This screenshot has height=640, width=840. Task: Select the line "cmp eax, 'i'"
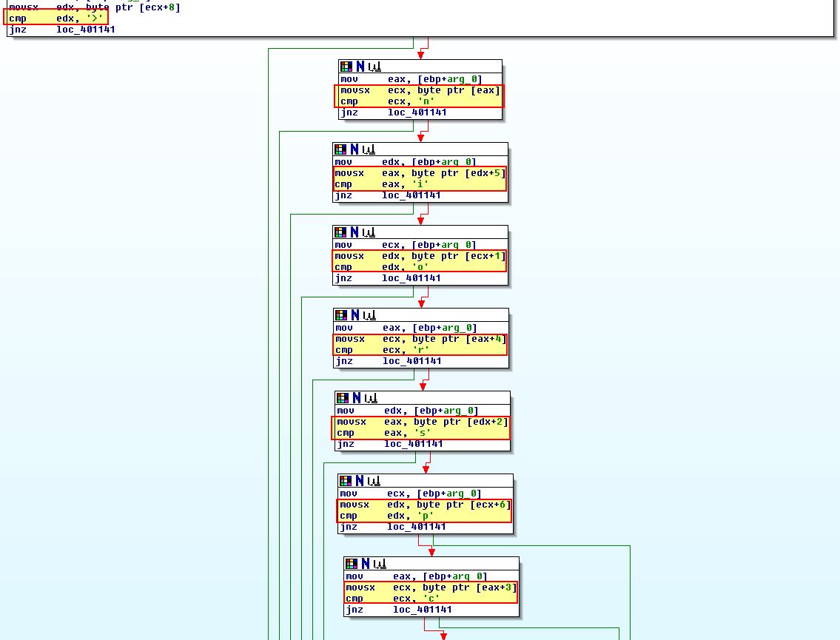click(x=382, y=185)
